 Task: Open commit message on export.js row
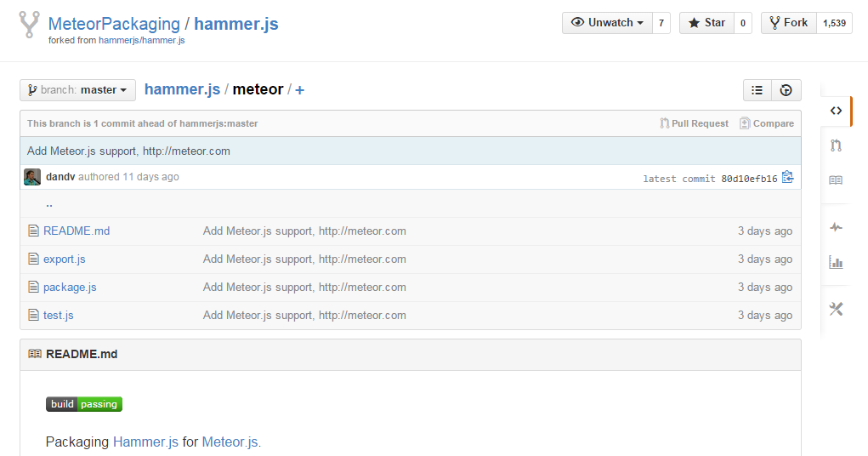304,259
